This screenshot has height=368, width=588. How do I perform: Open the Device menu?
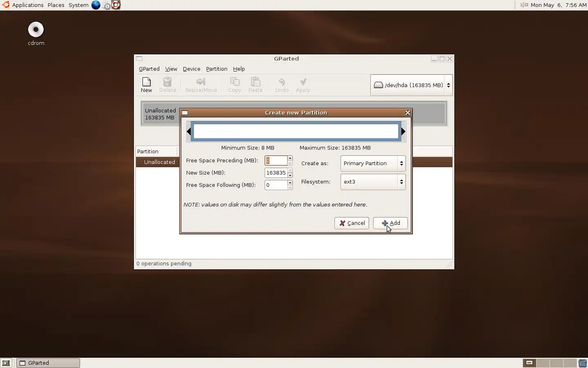tap(192, 69)
